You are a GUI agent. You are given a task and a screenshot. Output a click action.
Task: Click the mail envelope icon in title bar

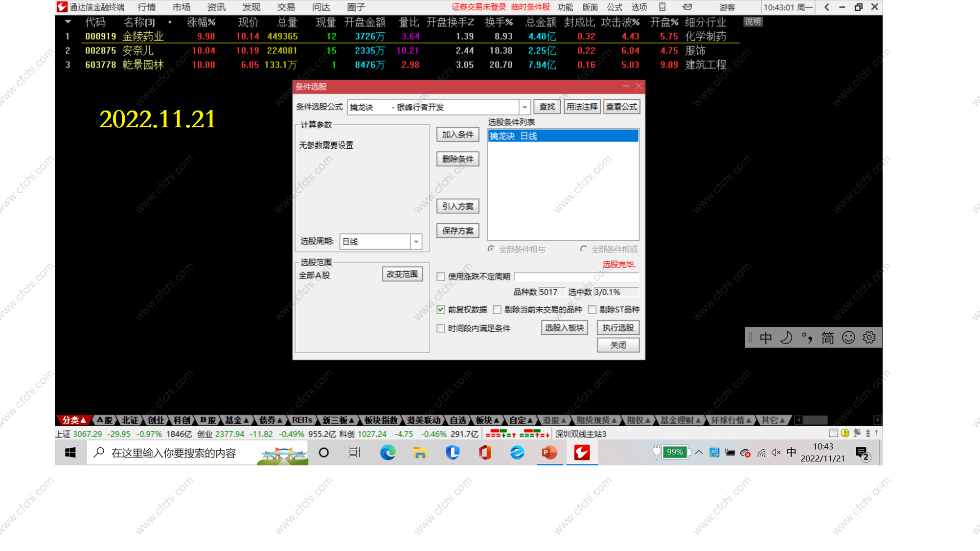pyautogui.click(x=687, y=7)
